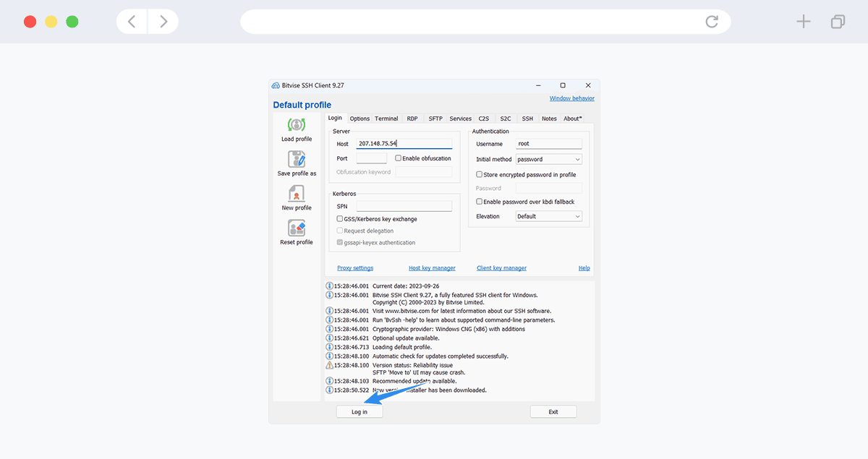Click the Save profile as icon
This screenshot has height=459, width=868.
tap(297, 159)
